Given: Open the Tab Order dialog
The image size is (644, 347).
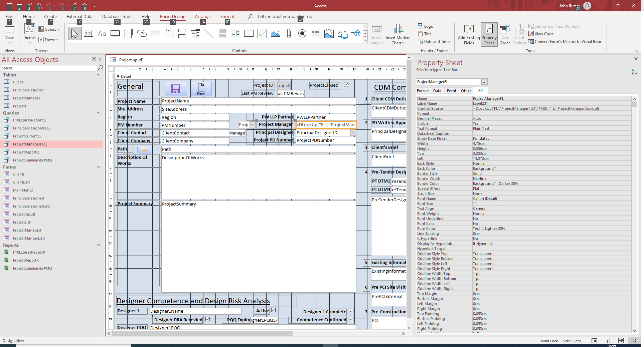Looking at the screenshot, I should (x=505, y=35).
